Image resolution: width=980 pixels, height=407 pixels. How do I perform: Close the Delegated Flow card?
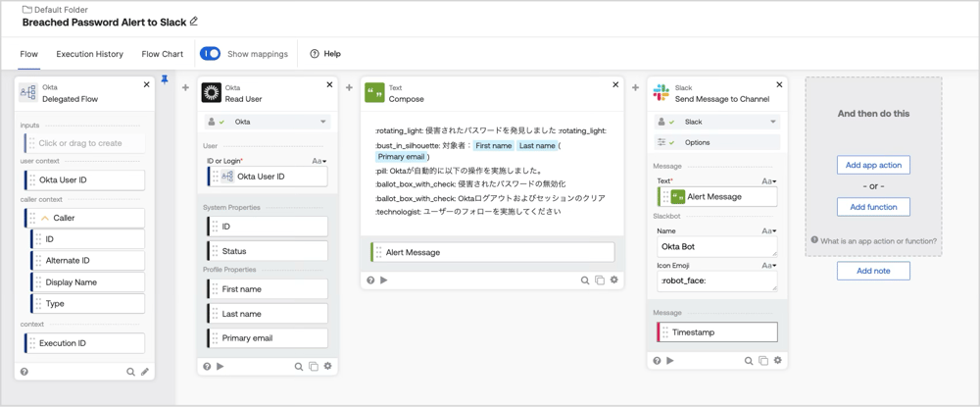147,84
